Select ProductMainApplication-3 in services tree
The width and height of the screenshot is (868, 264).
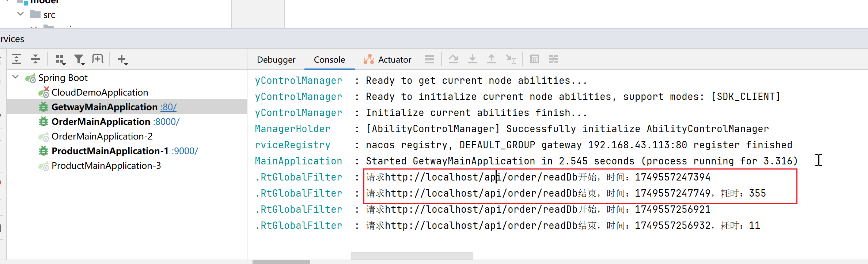click(106, 166)
